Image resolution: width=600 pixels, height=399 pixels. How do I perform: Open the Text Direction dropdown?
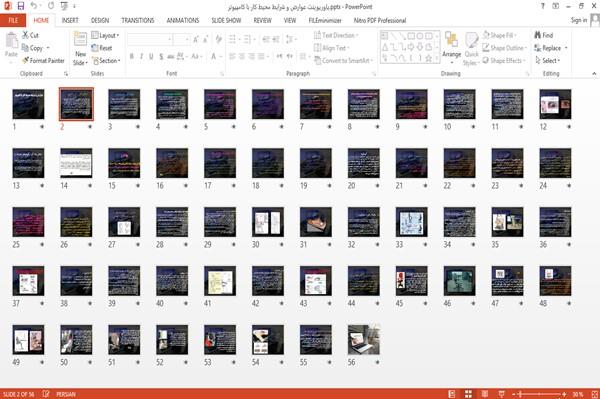tap(336, 35)
